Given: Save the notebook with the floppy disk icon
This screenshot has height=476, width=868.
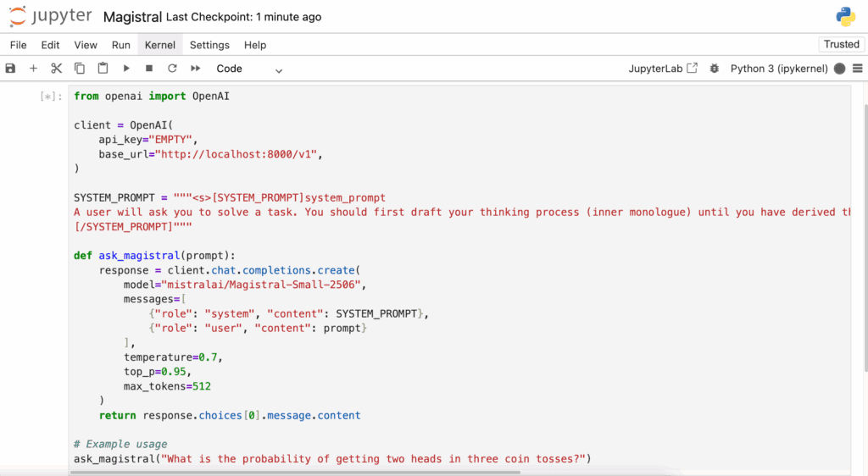Looking at the screenshot, I should pyautogui.click(x=10, y=69).
